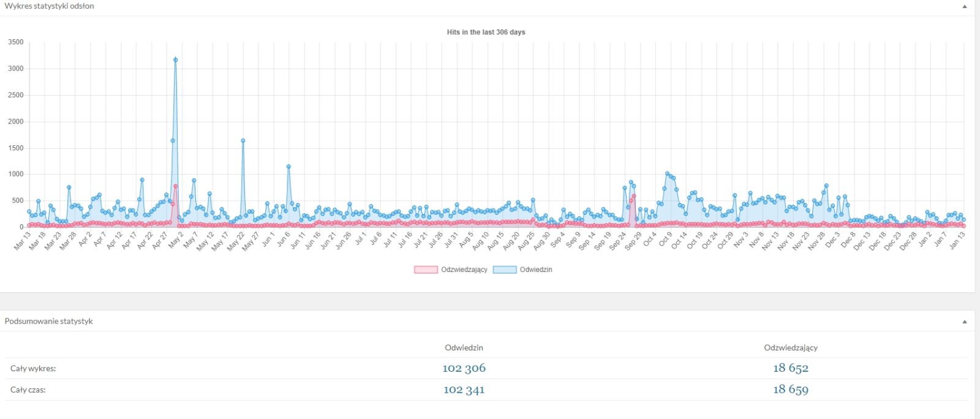This screenshot has width=980, height=419.
Task: Click the pink Odwiedzający legend swatch
Action: [426, 270]
